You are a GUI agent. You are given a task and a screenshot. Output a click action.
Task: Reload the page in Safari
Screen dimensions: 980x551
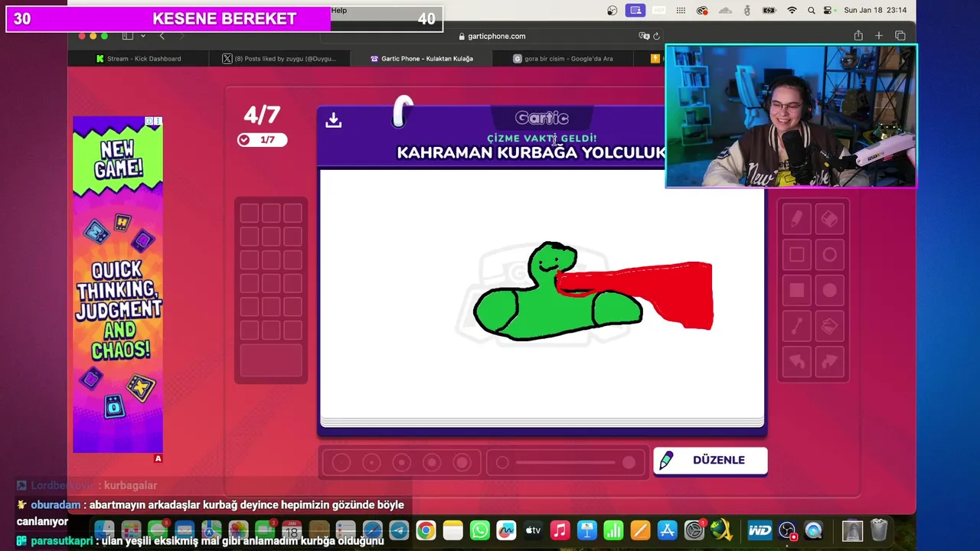tap(656, 36)
